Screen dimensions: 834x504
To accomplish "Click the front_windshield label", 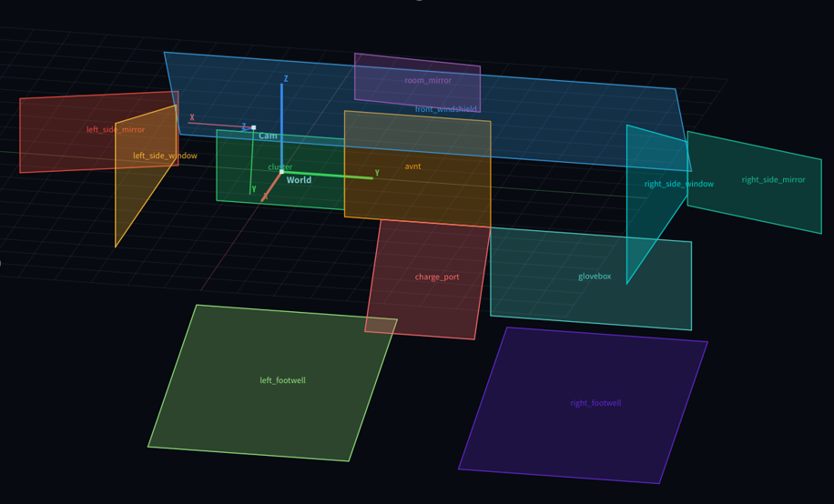I will 446,109.
